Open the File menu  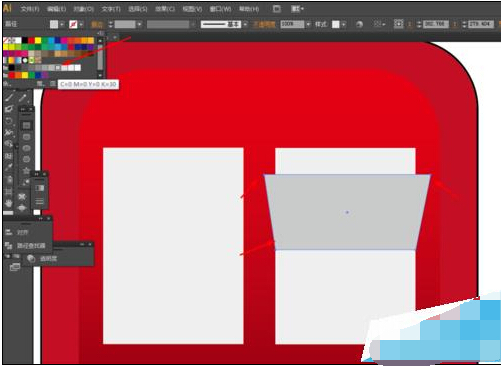pos(30,9)
